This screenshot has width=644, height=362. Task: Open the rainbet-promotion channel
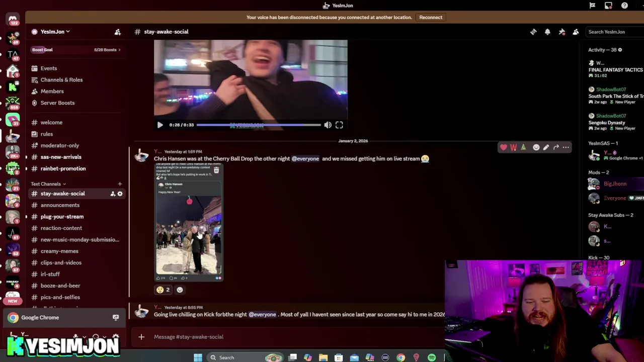click(x=63, y=169)
